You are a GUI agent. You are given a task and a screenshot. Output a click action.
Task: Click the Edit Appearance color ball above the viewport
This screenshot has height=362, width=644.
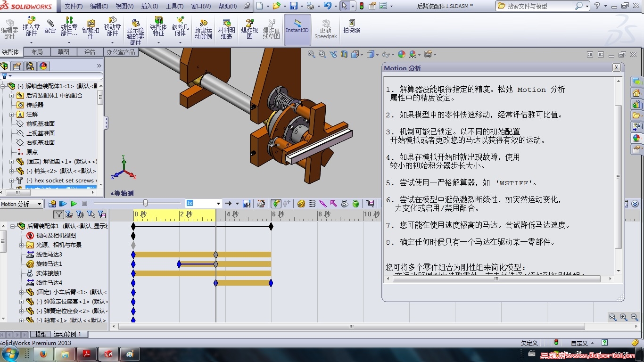pyautogui.click(x=402, y=54)
